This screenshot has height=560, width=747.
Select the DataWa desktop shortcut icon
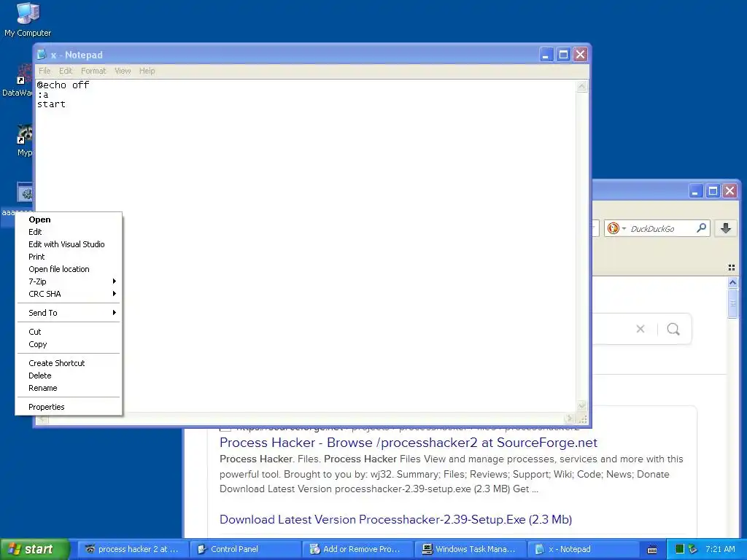point(24,74)
